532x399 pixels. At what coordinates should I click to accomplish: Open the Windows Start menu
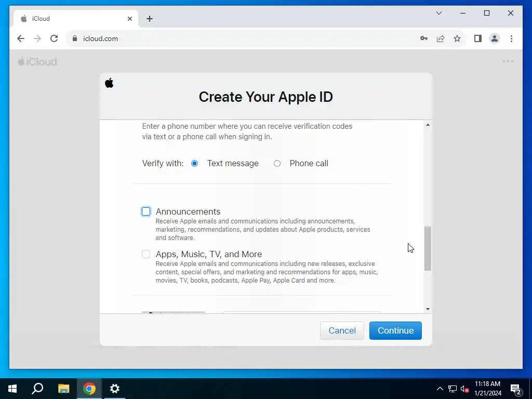[x=12, y=389]
